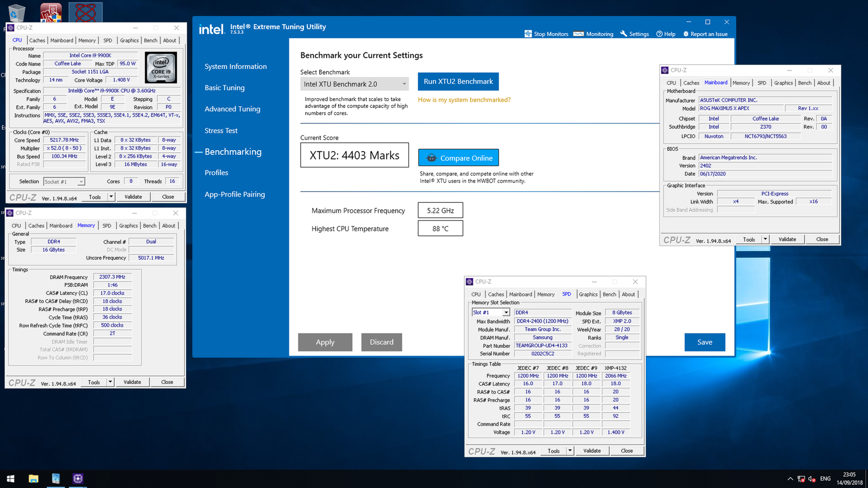Click Intel Core i9 badge in CPU-Z
Viewport: 868px width, 488px height.
[161, 68]
